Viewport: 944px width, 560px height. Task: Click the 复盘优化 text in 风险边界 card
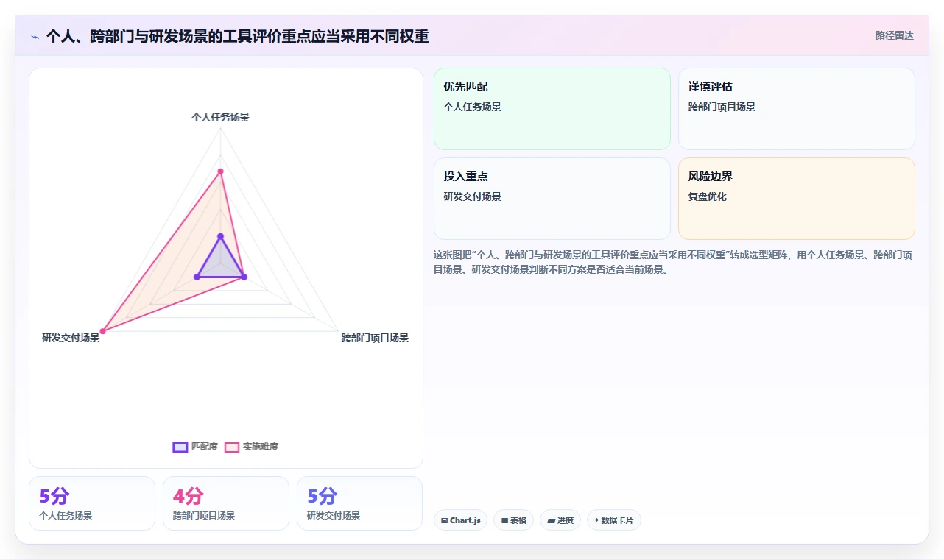pyautogui.click(x=708, y=196)
